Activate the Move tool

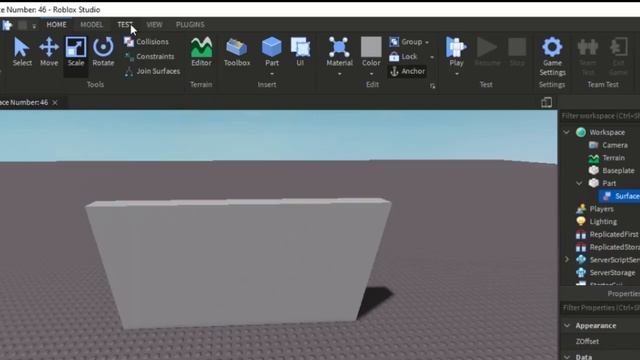tap(49, 52)
